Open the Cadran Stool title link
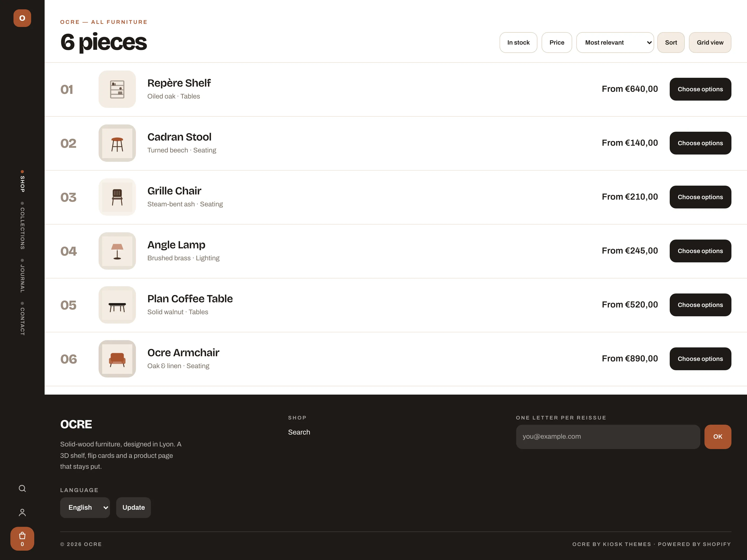 [179, 137]
